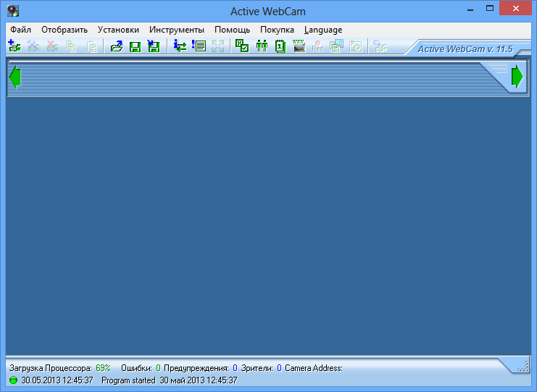Open the Файл menu
The image size is (537, 392).
click(20, 30)
